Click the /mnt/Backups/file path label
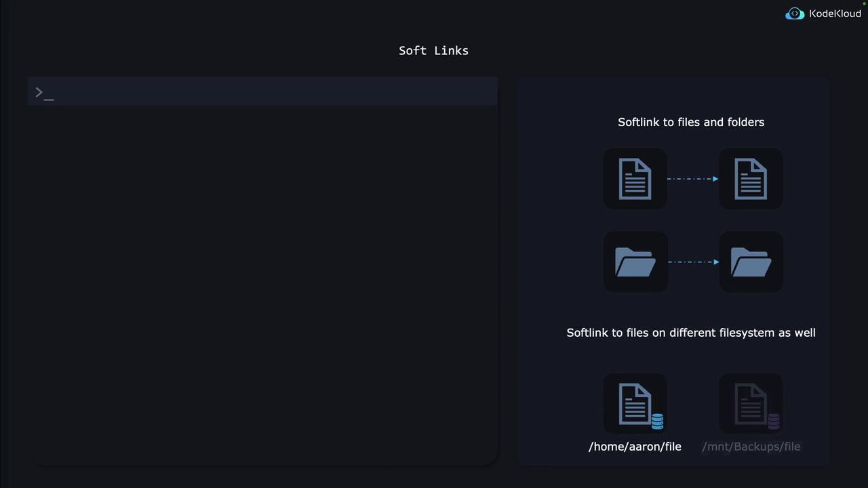This screenshot has width=868, height=488. (x=751, y=447)
